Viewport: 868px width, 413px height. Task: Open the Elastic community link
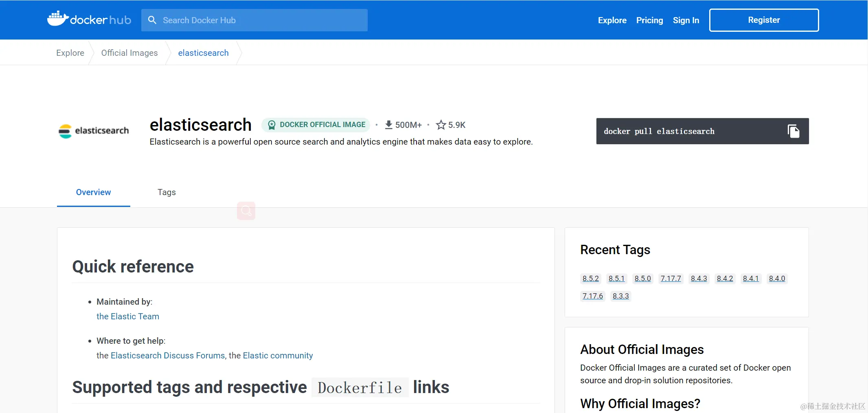[278, 356]
